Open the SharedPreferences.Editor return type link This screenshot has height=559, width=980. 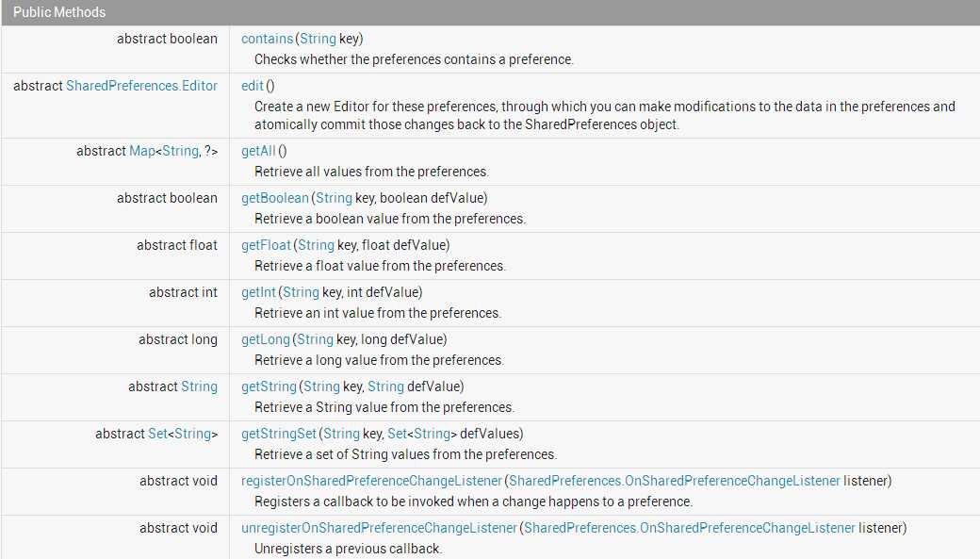[x=142, y=86]
